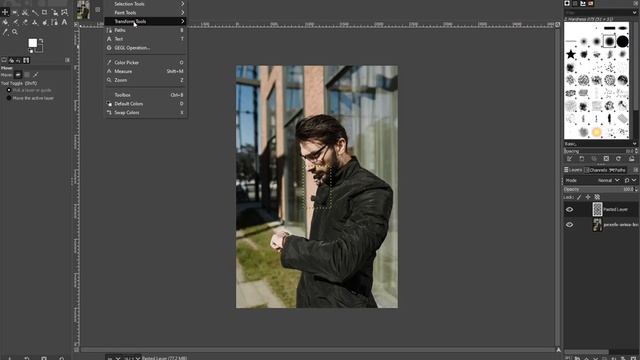
Task: Select the Smudge tool
Action: [x=44, y=22]
